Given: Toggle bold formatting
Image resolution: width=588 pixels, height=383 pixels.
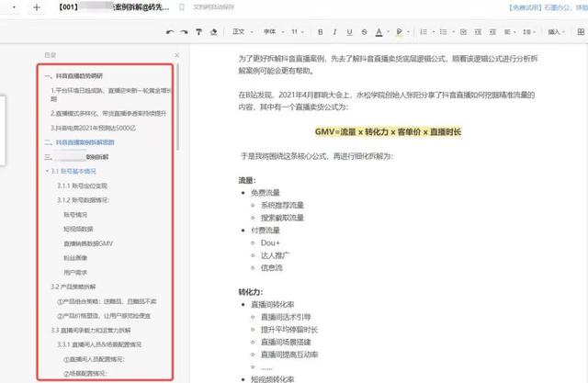Looking at the screenshot, I should [x=321, y=32].
